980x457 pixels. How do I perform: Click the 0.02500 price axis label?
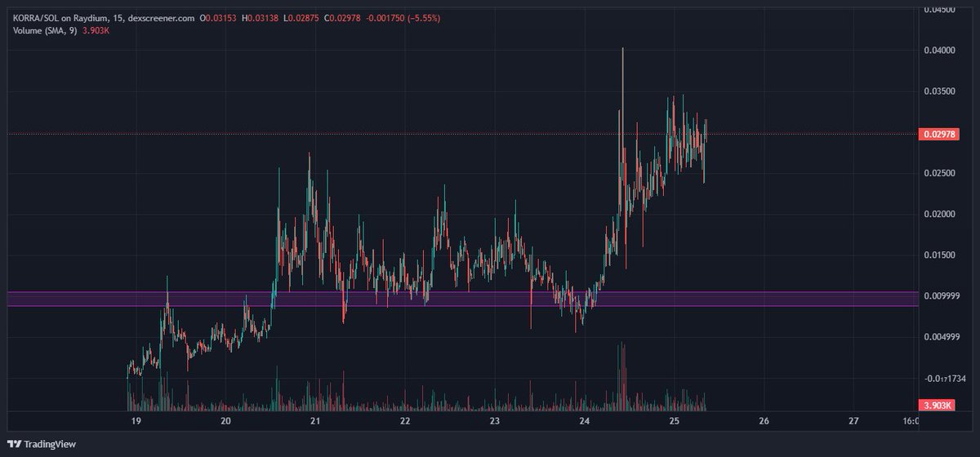(940, 173)
